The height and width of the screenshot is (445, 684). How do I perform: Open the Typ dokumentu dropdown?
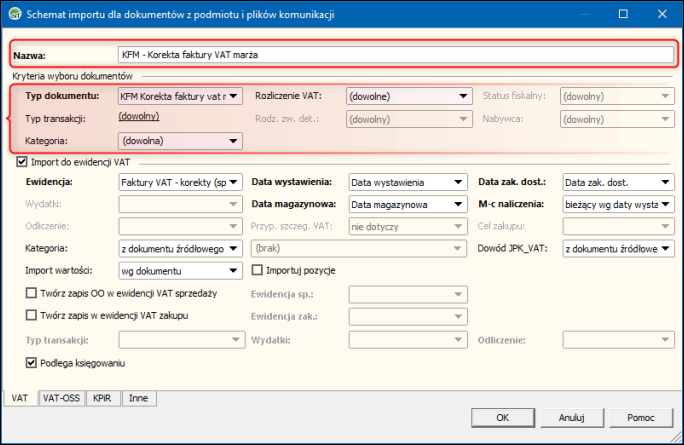180,96
